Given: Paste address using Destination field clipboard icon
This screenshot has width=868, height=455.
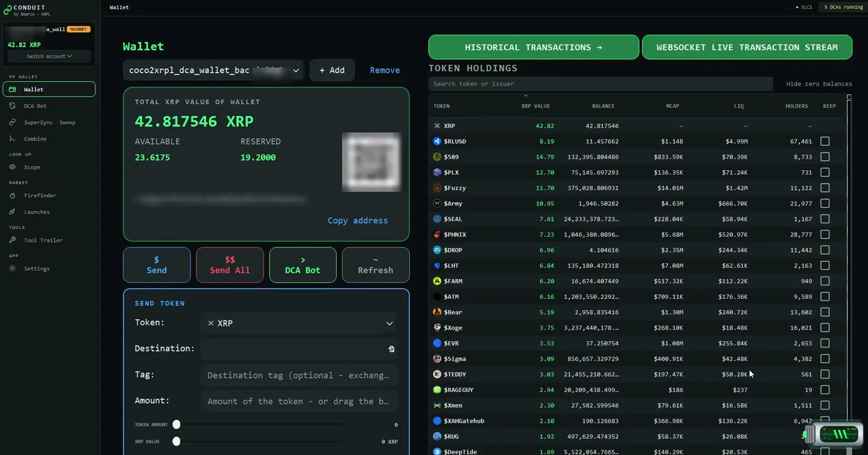Looking at the screenshot, I should pyautogui.click(x=391, y=349).
